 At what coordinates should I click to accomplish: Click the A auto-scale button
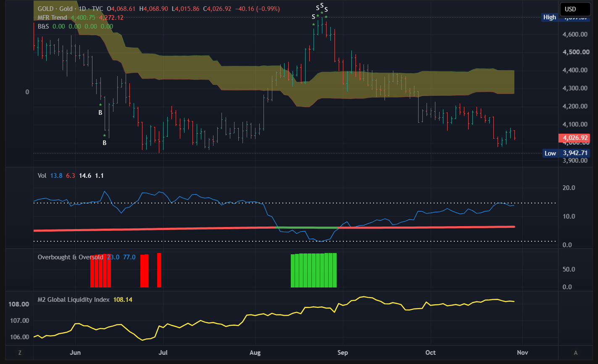pyautogui.click(x=576, y=353)
